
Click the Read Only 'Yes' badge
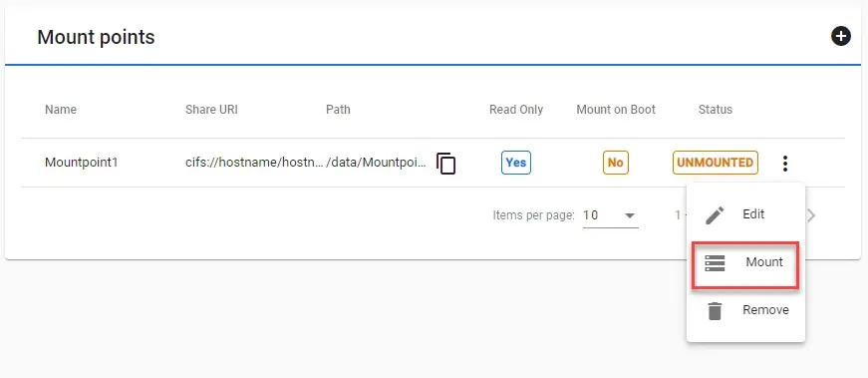[x=516, y=163]
